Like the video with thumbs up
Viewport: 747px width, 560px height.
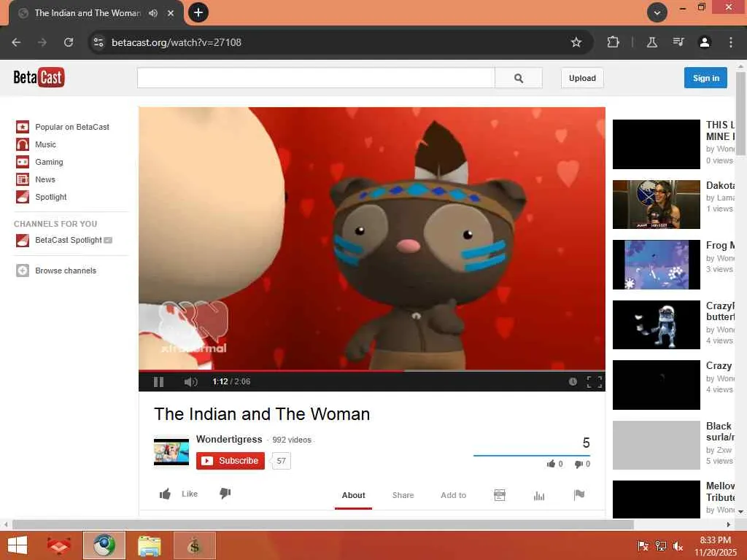[x=165, y=494]
